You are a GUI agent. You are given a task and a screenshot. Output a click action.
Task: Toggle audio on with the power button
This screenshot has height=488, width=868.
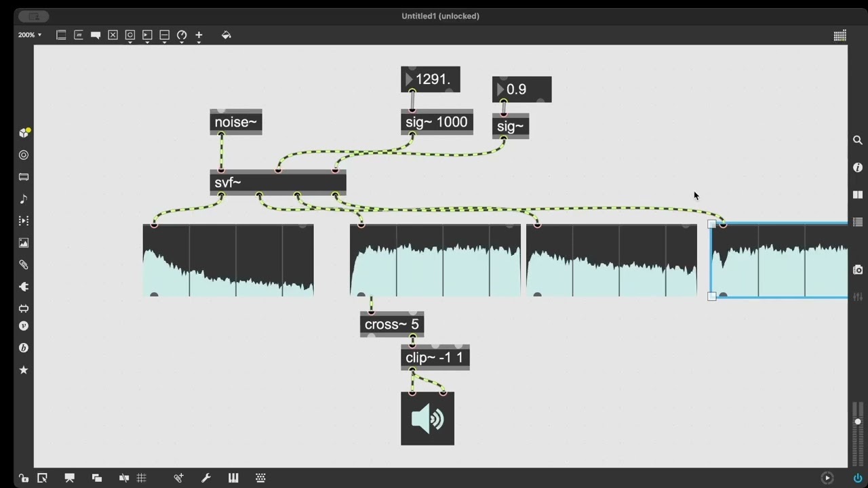point(857,478)
